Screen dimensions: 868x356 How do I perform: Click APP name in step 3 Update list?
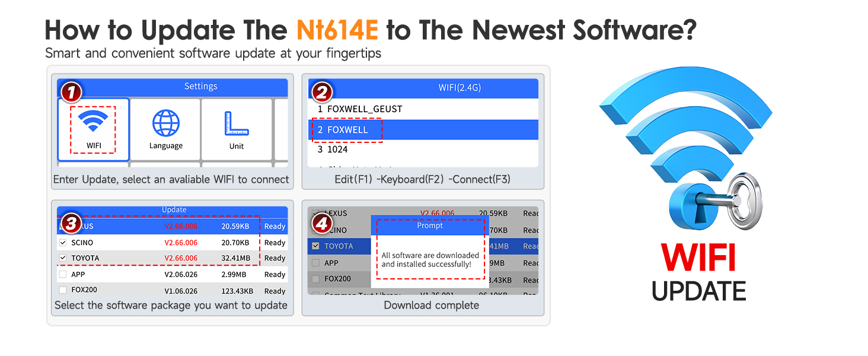78,275
